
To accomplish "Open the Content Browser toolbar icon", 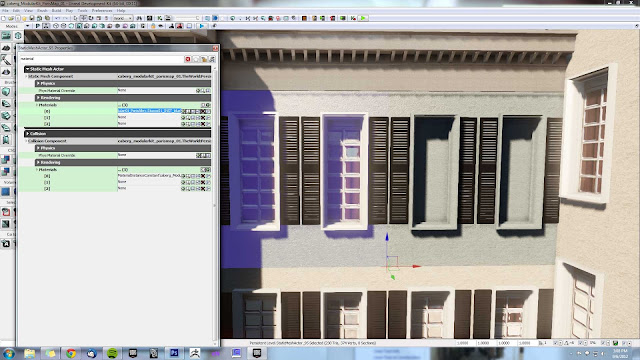I will pos(149,18).
